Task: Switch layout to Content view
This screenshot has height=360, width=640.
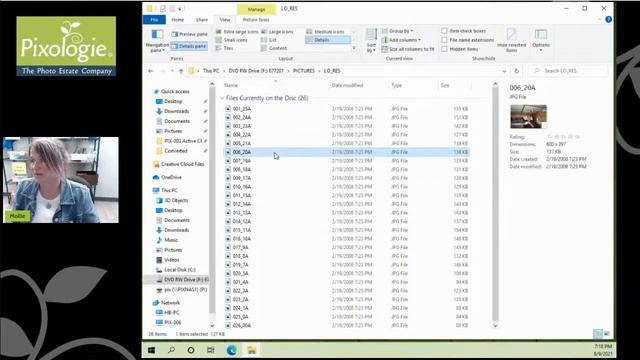Action: pos(274,48)
